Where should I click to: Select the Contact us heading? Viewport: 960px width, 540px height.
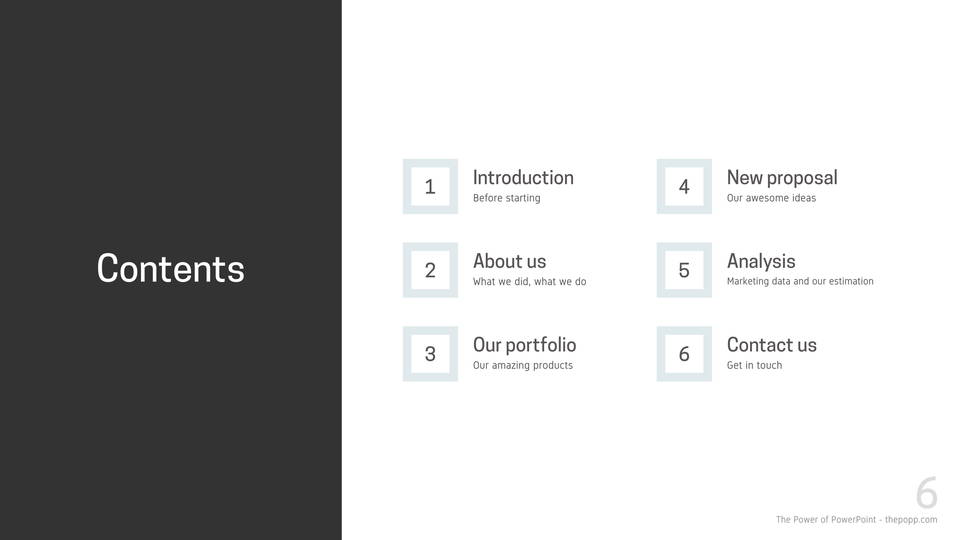(x=771, y=345)
